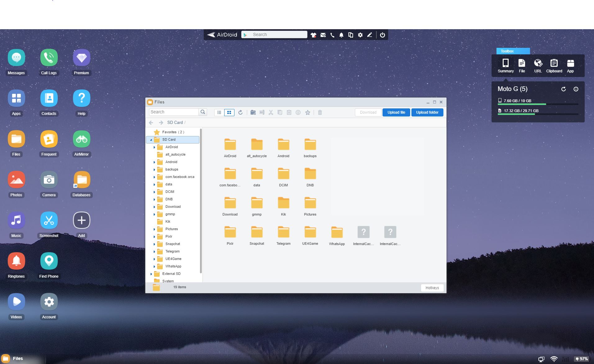Collapse the SD Card tree node
The height and width of the screenshot is (364, 594).
point(151,140)
